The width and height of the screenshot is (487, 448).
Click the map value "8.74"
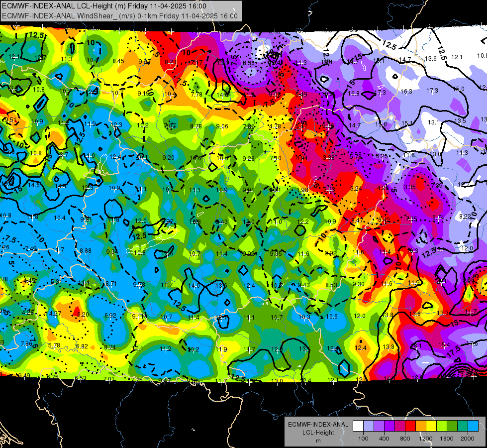tap(109, 347)
